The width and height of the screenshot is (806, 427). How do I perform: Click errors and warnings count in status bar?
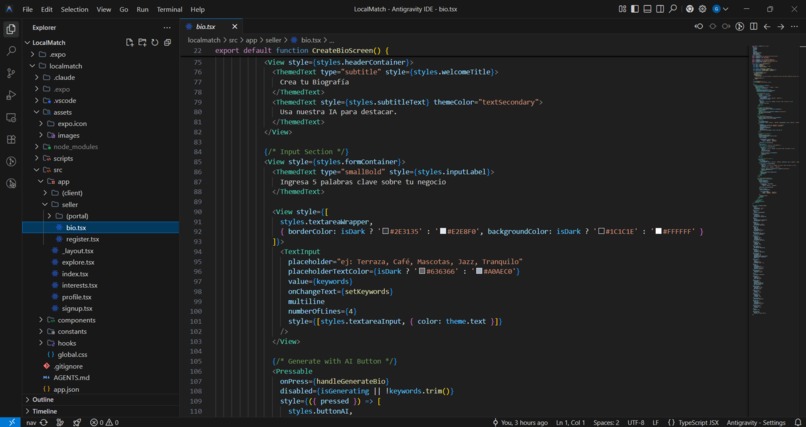104,422
